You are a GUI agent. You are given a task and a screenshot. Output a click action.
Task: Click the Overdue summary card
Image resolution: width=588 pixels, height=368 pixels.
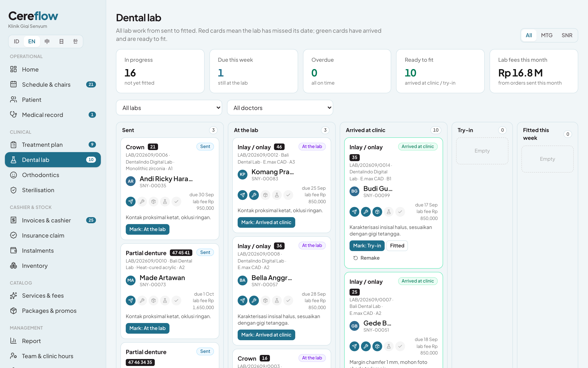click(x=347, y=71)
